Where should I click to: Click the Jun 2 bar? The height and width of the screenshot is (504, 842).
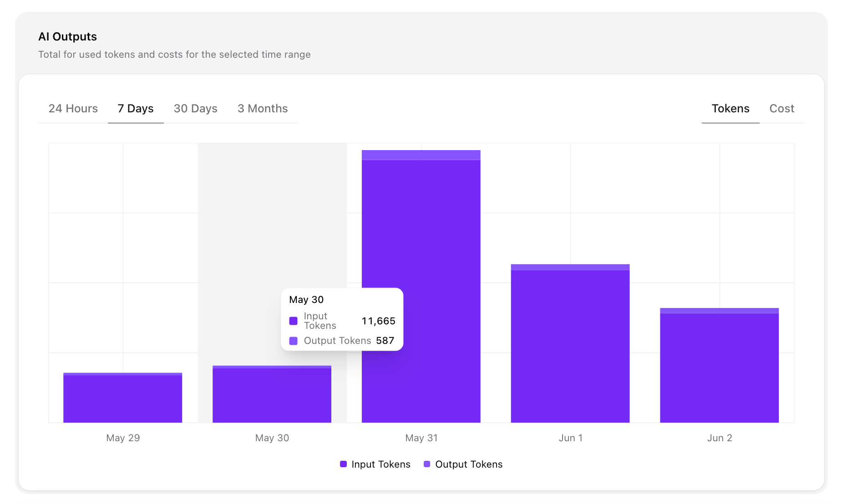(x=719, y=368)
